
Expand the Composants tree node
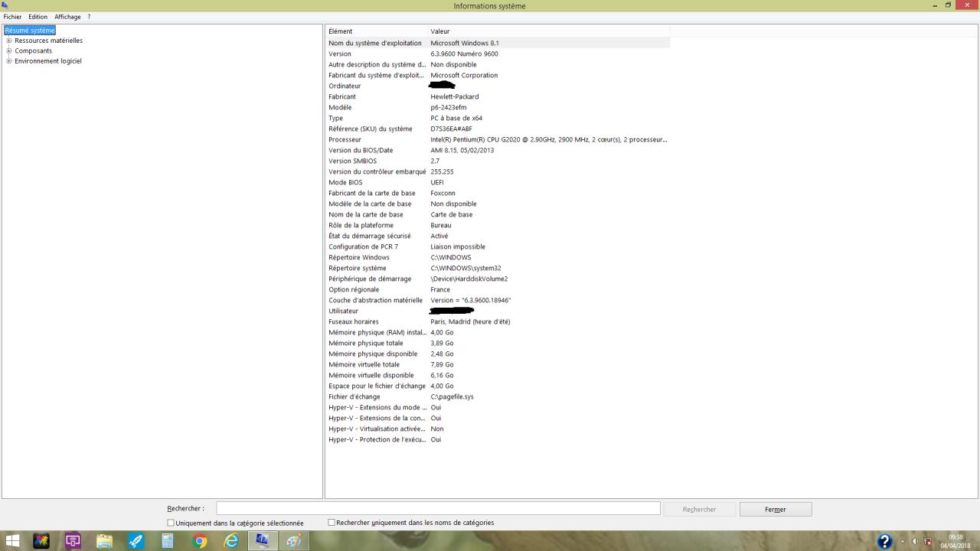(9, 51)
